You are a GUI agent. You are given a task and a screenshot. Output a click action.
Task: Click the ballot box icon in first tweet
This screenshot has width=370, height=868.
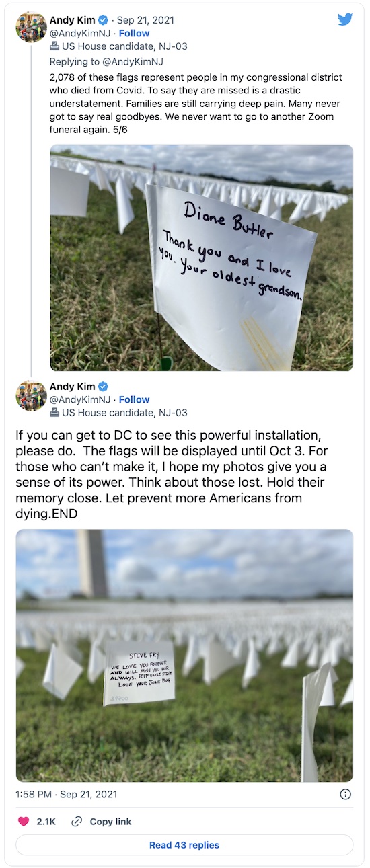click(x=54, y=46)
